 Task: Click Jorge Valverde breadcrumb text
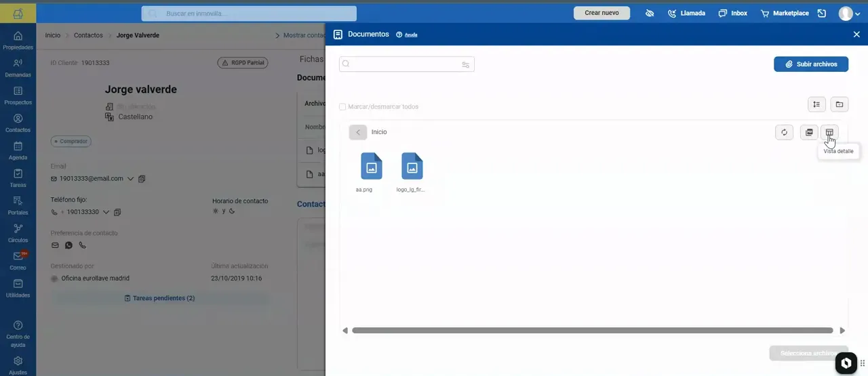[138, 35]
